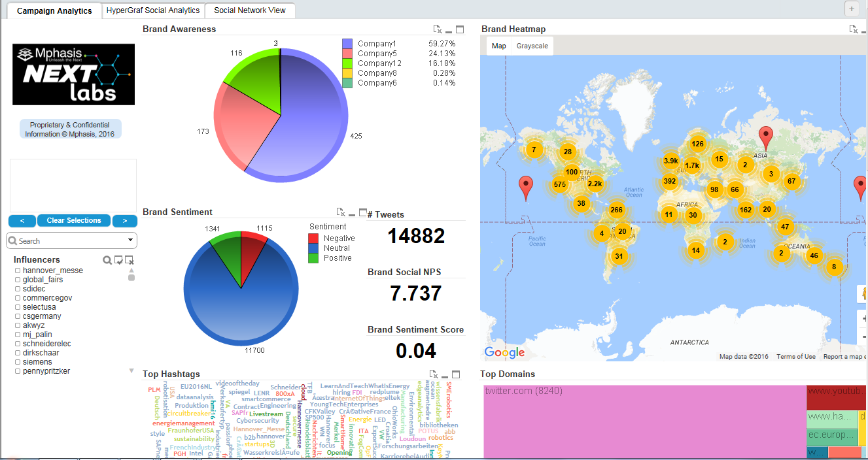Toggle the csgermany checkbox
The image size is (868, 460).
point(18,316)
